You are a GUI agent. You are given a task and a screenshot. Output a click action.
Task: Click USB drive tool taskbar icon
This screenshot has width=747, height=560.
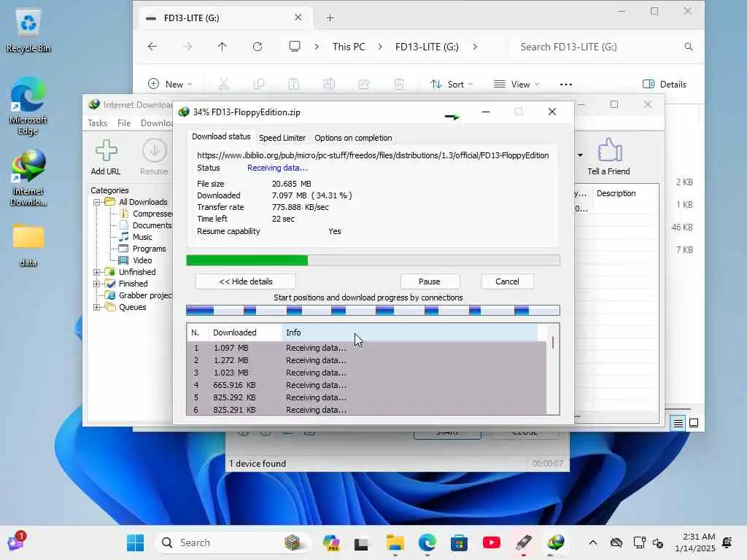pos(524,542)
